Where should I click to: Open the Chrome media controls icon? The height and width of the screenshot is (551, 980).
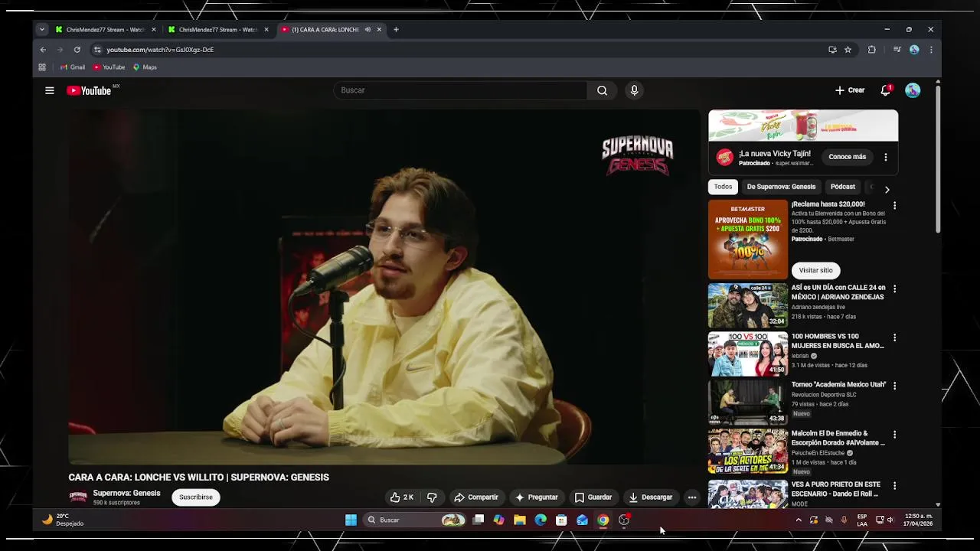897,50
